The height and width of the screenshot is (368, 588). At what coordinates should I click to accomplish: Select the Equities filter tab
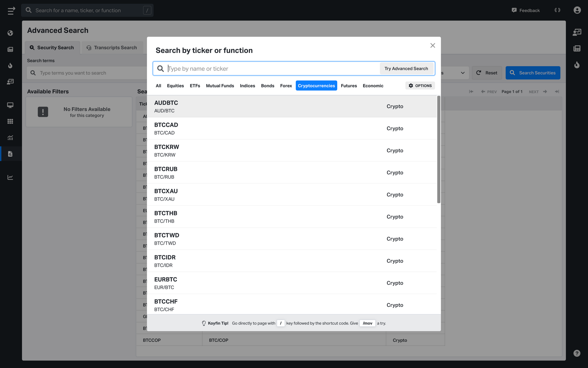pyautogui.click(x=175, y=86)
